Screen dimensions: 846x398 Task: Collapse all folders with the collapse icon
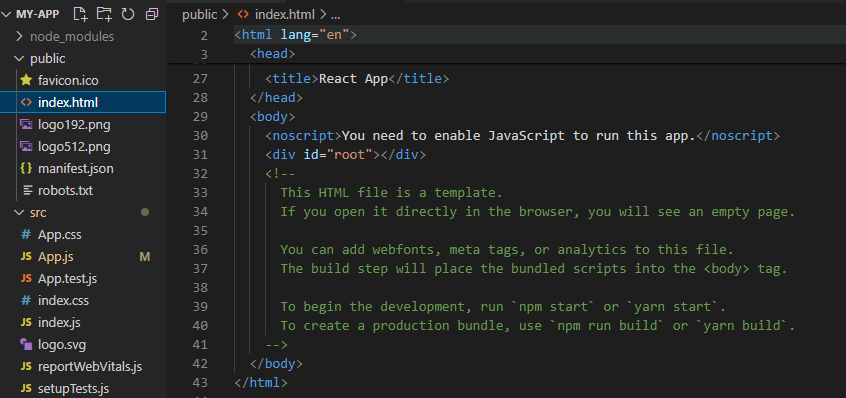152,15
